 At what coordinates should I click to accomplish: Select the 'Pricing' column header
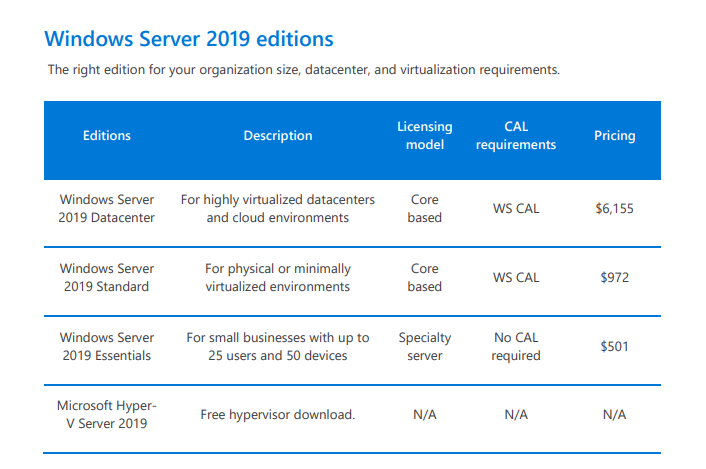tap(615, 135)
